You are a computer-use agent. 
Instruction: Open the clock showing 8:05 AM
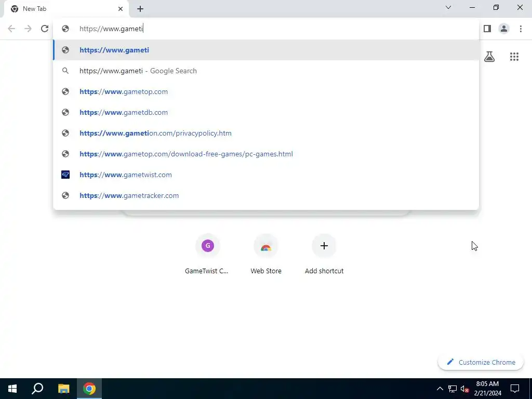coord(487,389)
